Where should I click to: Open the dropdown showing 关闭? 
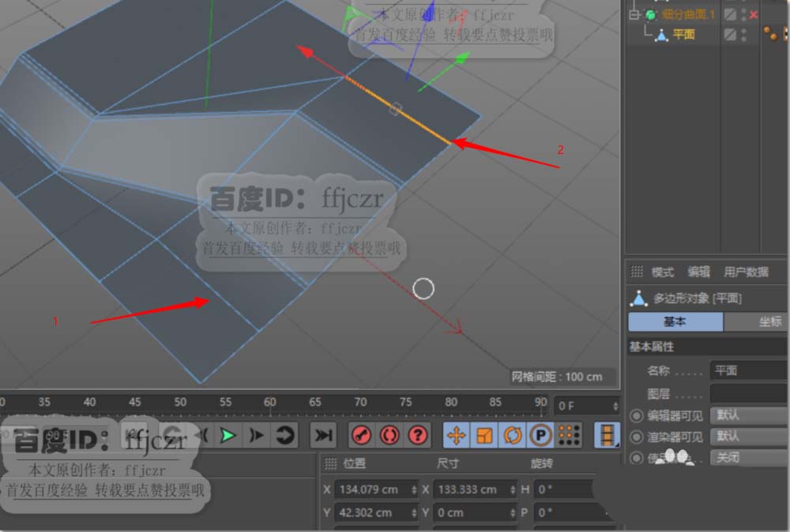point(749,458)
